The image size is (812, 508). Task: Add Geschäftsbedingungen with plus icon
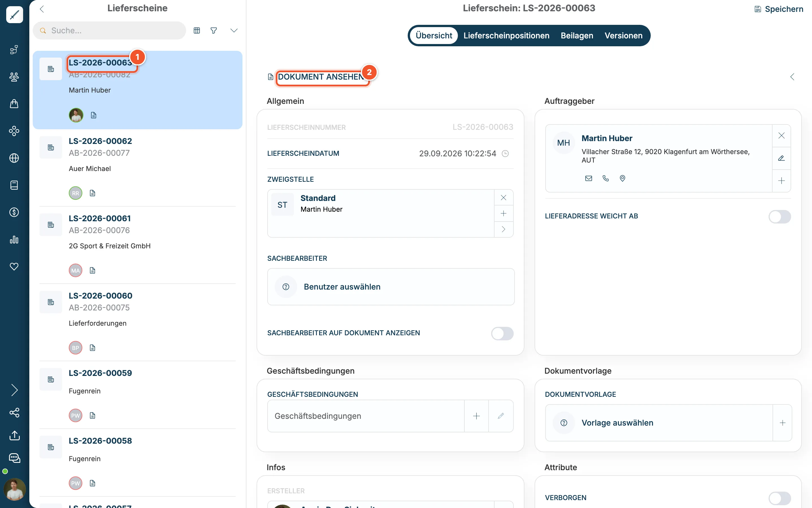tap(476, 416)
